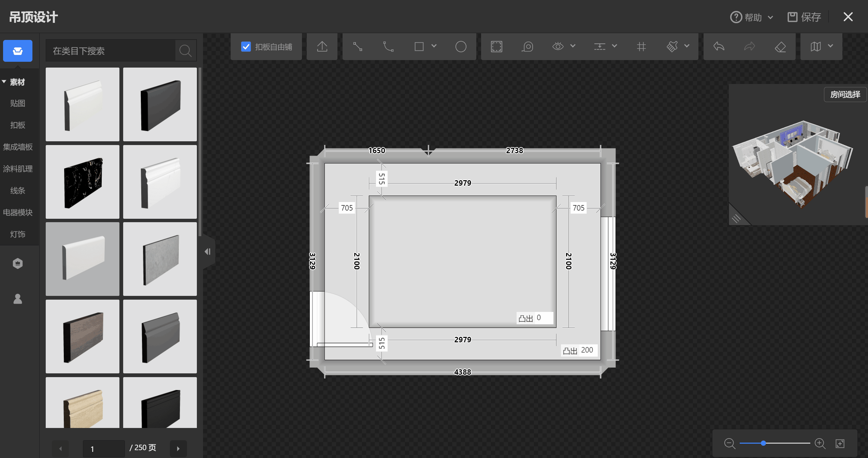This screenshot has width=868, height=458.
Task: Click the 房间选择 button
Action: click(845, 95)
